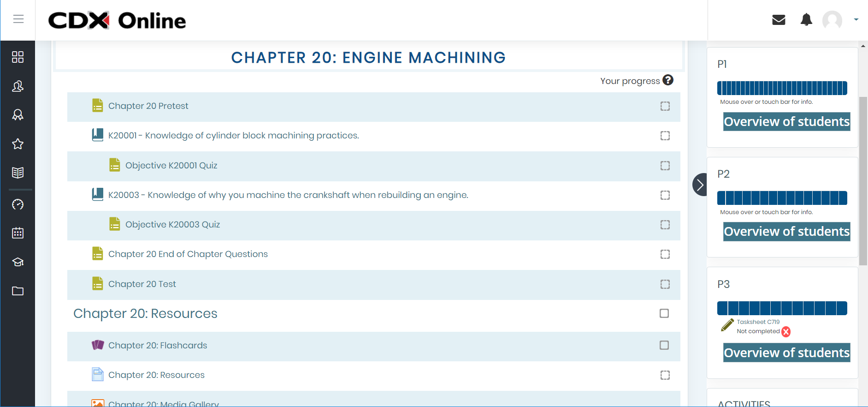Open the calendar icon in sidebar

18,233
